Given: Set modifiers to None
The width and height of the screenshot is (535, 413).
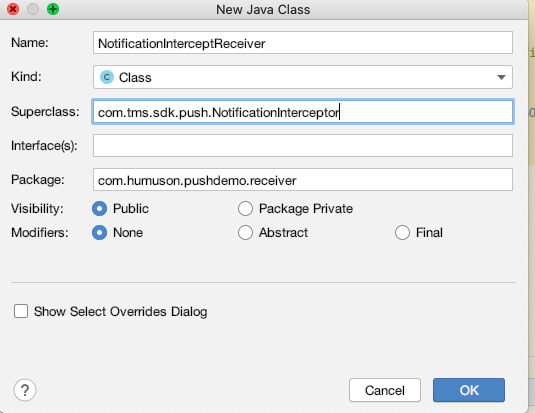Looking at the screenshot, I should click(99, 233).
